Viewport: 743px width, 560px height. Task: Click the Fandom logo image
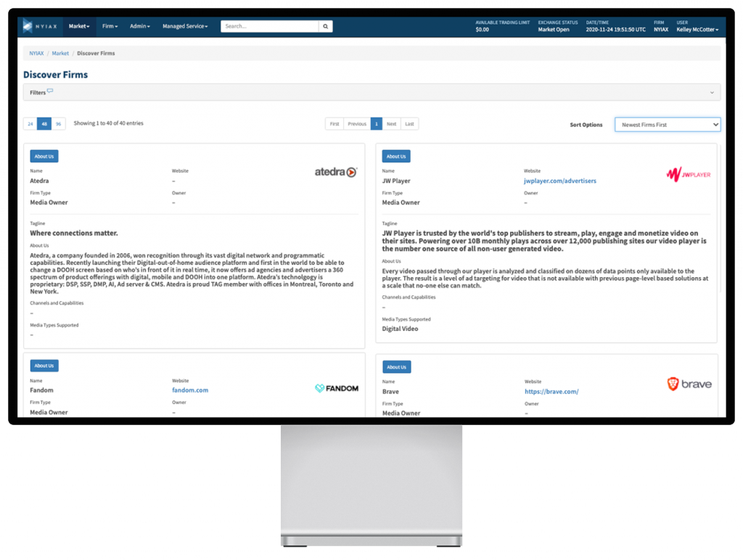point(337,389)
